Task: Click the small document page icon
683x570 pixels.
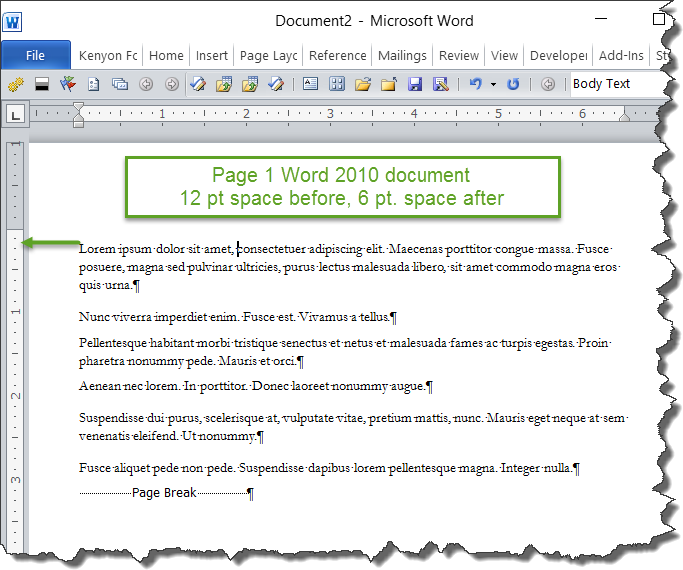Action: (x=94, y=84)
